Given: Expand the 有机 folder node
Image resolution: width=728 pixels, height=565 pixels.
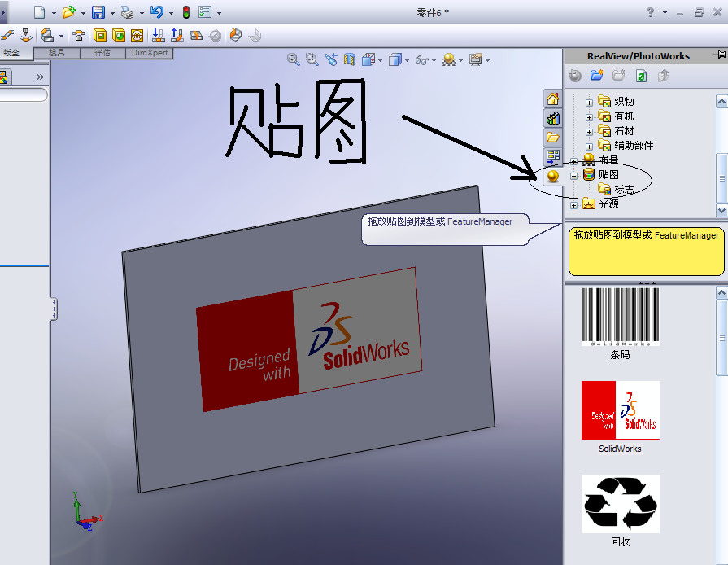Looking at the screenshot, I should tap(589, 117).
